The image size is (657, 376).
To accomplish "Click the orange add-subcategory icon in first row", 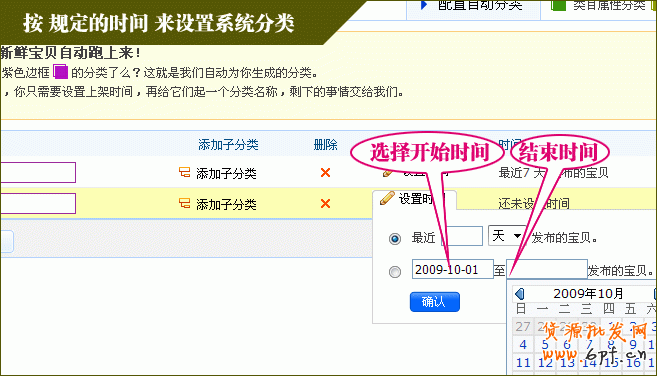I will coord(184,172).
